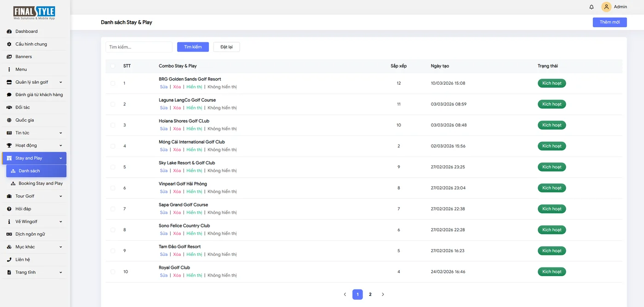Go to the next page arrow in pagination
Image resolution: width=644 pixels, height=307 pixels.
[383, 295]
